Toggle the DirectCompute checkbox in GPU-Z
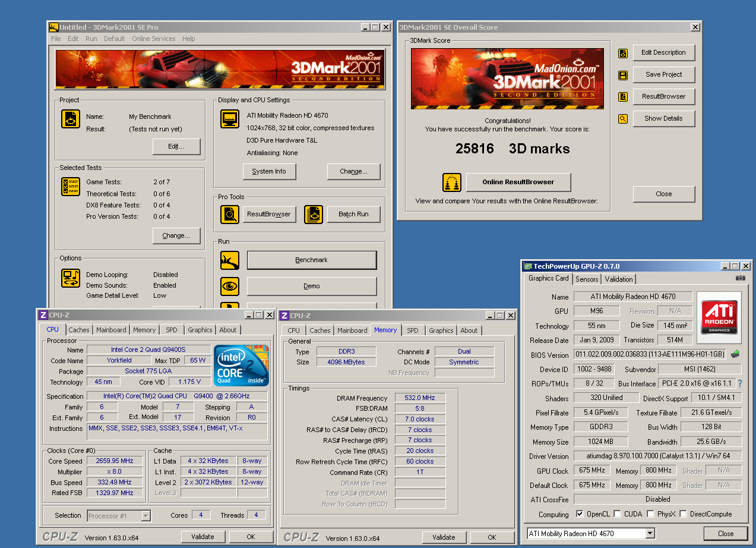Screen dimensions: 756x548 tap(684, 514)
